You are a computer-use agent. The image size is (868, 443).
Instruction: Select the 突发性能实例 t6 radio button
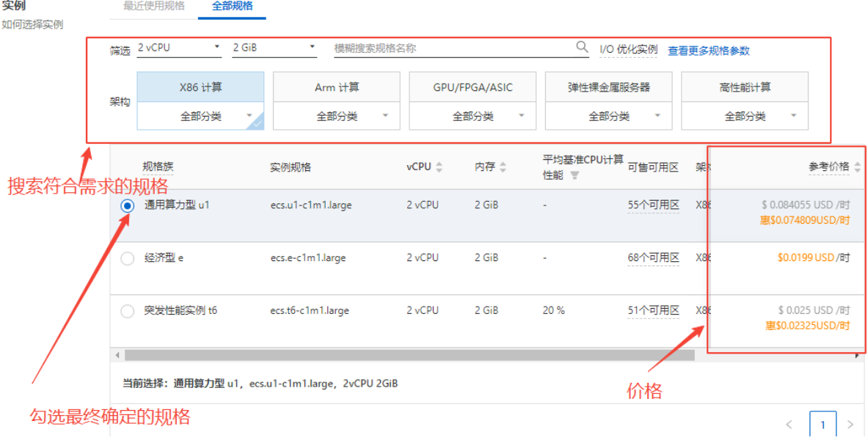(x=127, y=311)
